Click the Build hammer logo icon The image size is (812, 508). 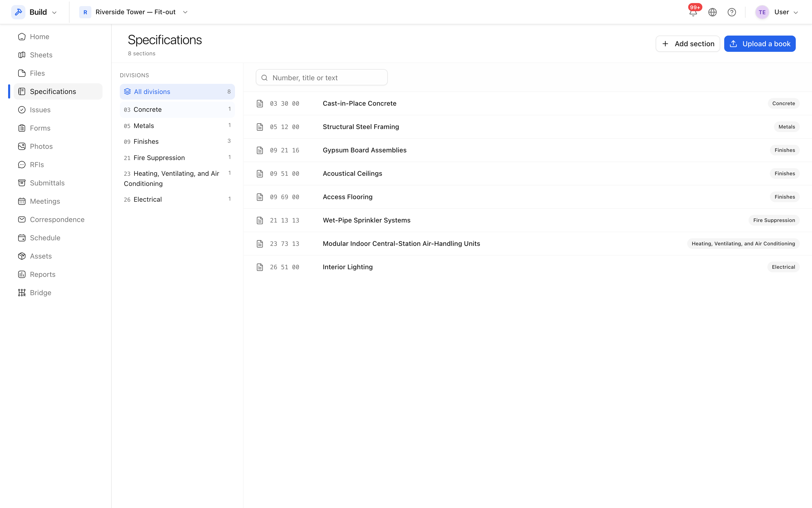coord(18,12)
